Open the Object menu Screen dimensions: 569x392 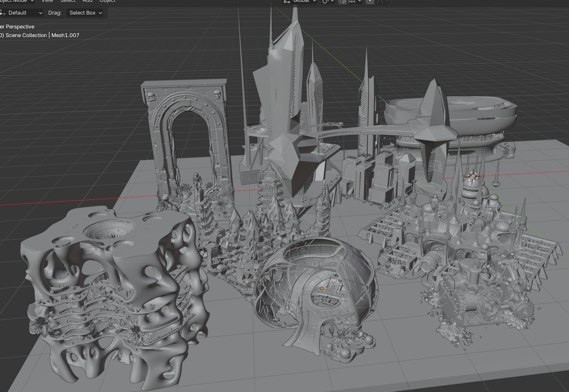108,1
